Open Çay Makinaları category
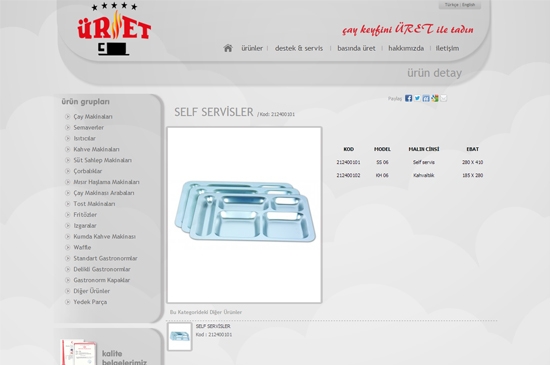Viewport: 550px width, 365px height. [x=93, y=116]
